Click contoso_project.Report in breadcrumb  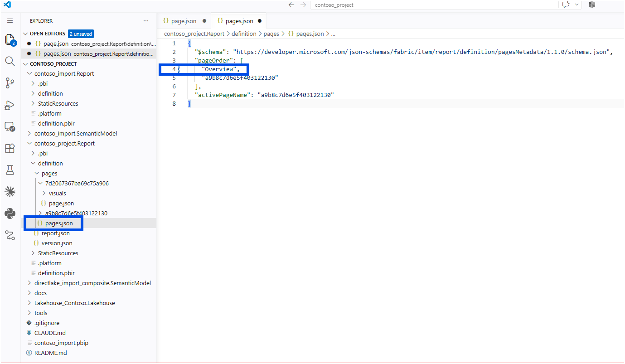(x=194, y=34)
